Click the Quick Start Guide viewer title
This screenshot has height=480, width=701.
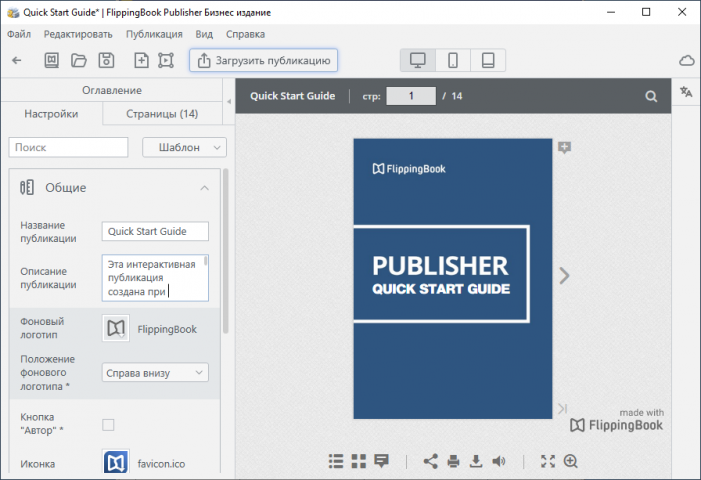coord(292,96)
